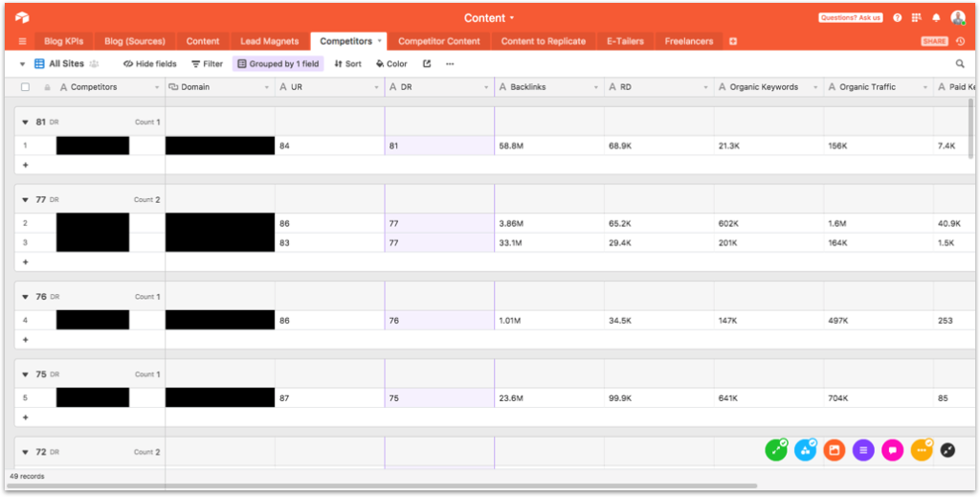The width and height of the screenshot is (980, 497).
Task: Open the revision history clock icon
Action: pos(961,41)
